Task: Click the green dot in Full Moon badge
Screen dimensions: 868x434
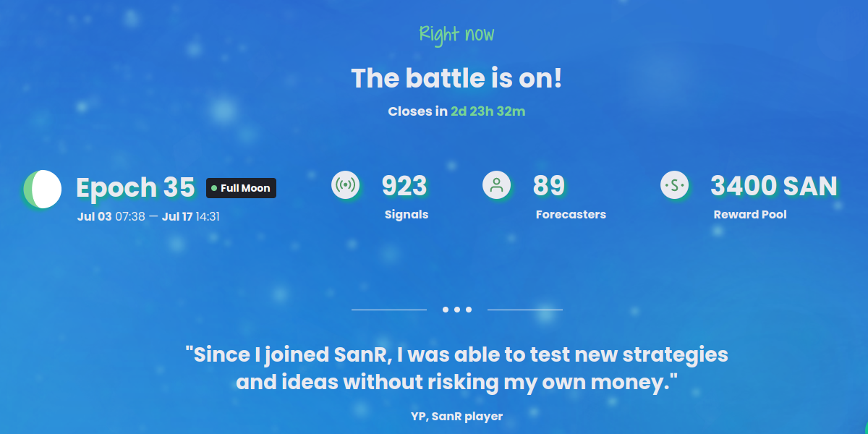Action: pyautogui.click(x=214, y=188)
